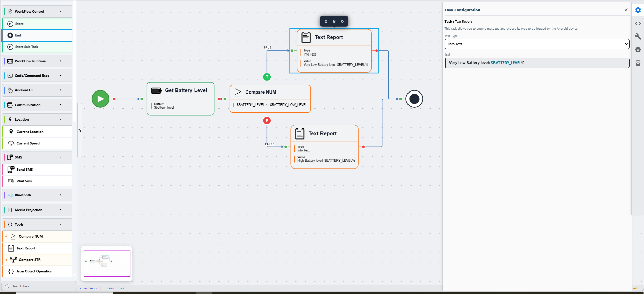Click the red F false branch marker
644x294 pixels.
pyautogui.click(x=267, y=120)
